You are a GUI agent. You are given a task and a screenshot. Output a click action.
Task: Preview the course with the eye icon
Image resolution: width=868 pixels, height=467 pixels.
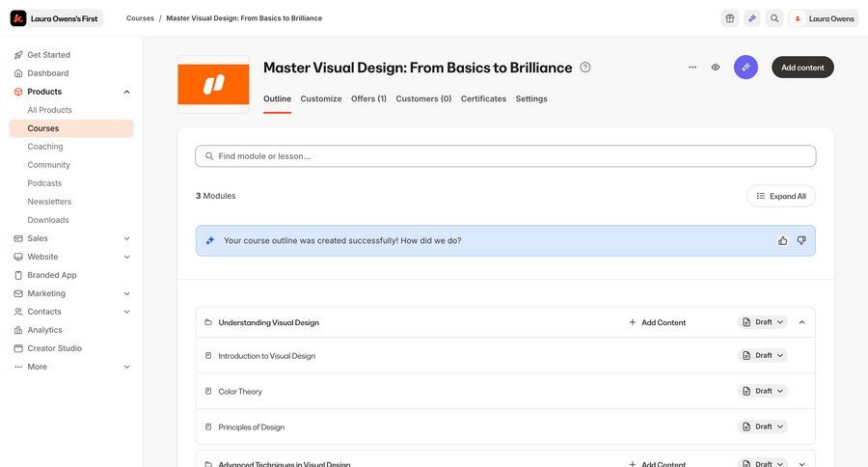[716, 67]
